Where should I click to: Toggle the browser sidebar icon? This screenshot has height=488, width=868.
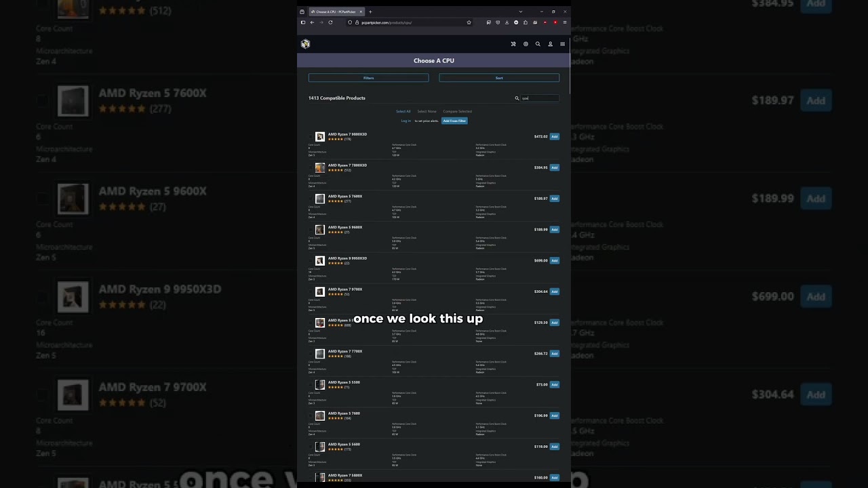point(303,22)
